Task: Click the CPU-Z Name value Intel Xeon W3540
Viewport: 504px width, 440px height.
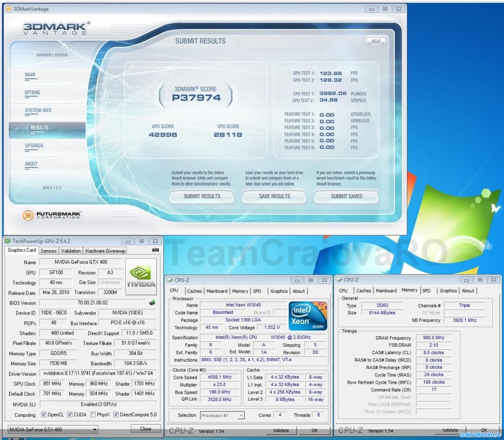Action: point(243,305)
